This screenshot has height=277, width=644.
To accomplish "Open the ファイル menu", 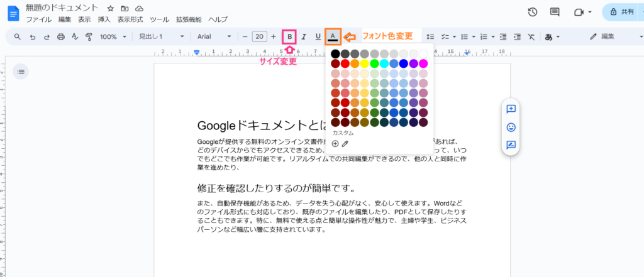I will [x=39, y=20].
